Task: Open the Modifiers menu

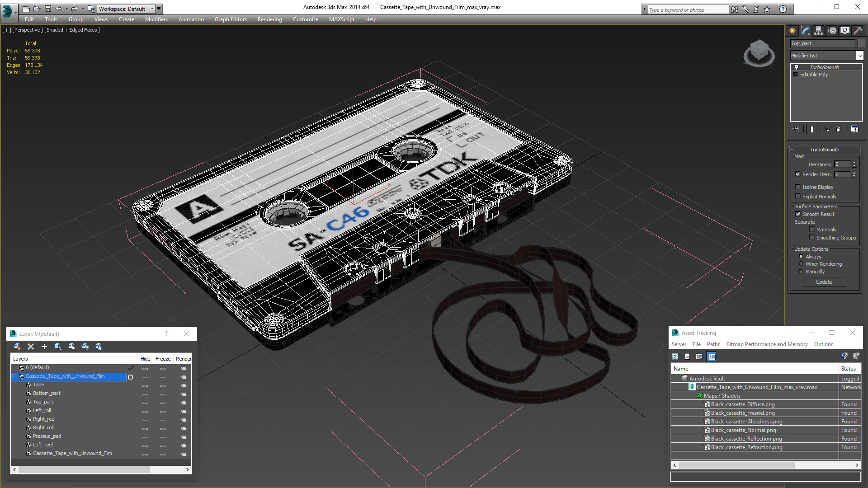Action: click(x=156, y=19)
